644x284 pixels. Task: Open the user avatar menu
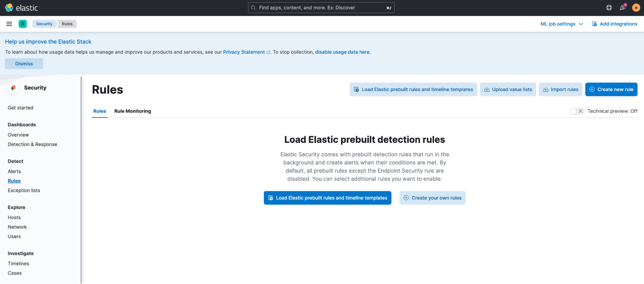(x=636, y=8)
